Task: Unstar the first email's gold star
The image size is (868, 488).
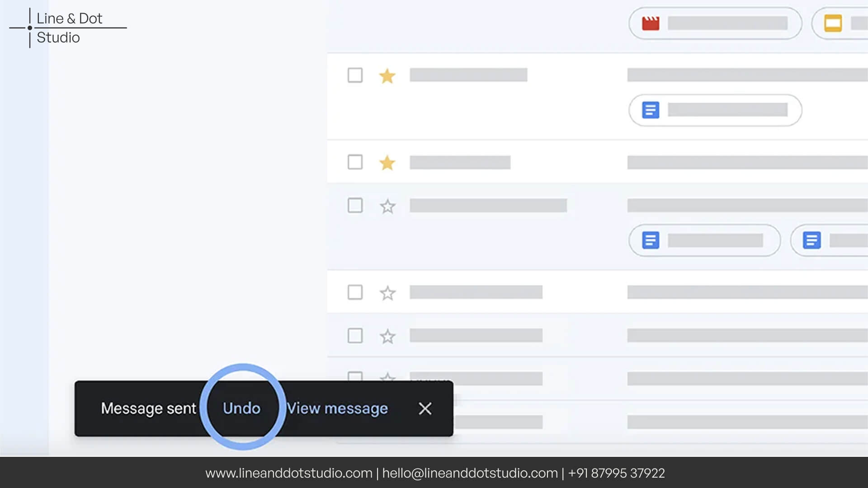Action: tap(387, 75)
